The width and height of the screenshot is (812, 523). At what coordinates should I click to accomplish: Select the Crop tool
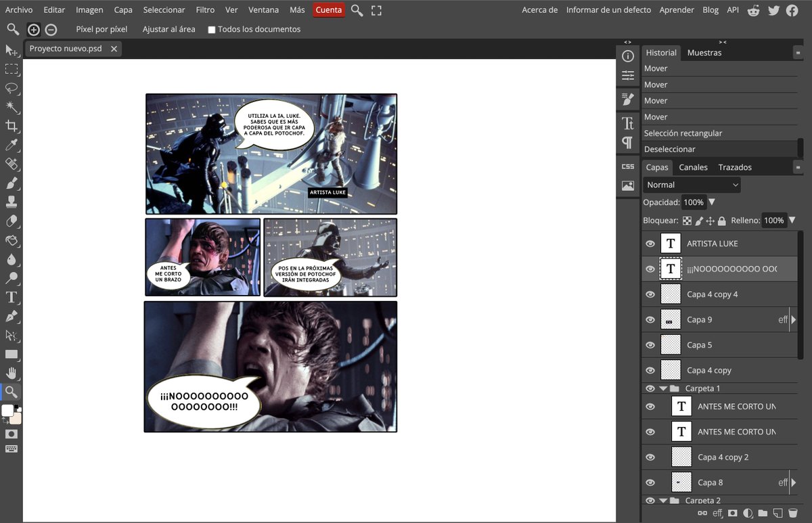(12, 126)
